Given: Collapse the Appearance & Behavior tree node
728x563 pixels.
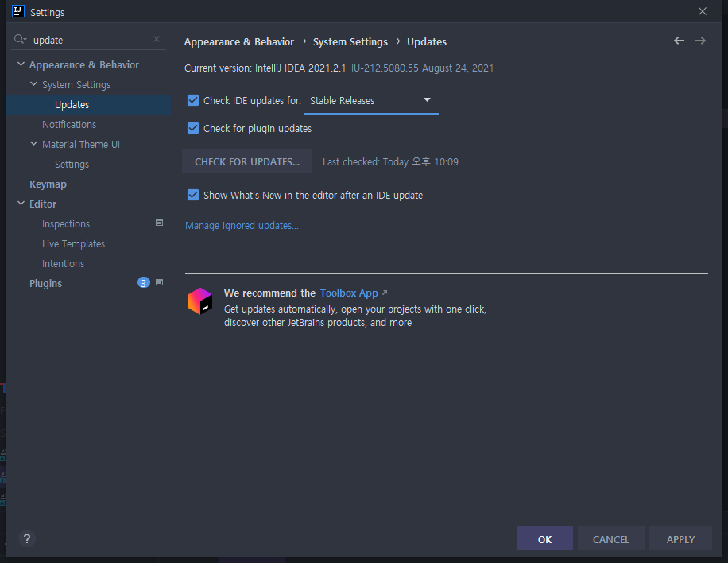Looking at the screenshot, I should (21, 64).
